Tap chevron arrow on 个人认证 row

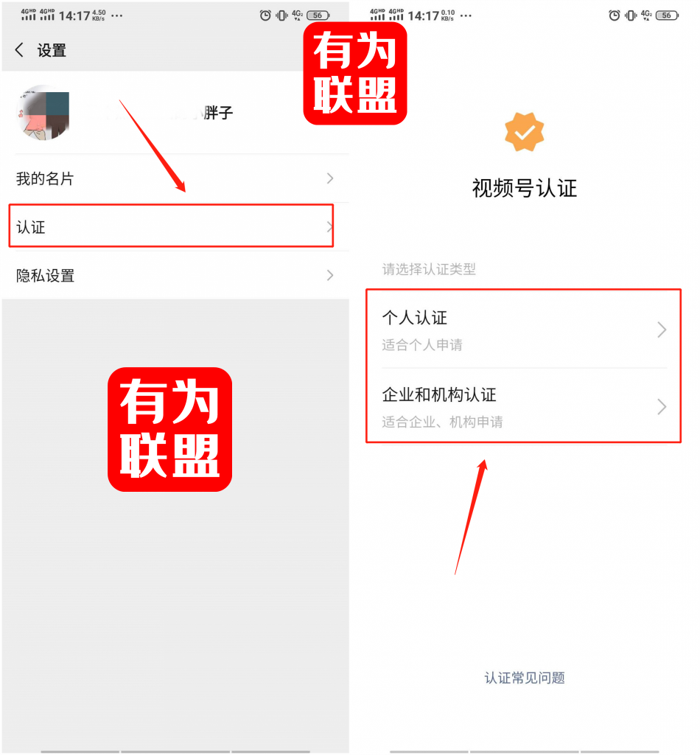click(662, 330)
